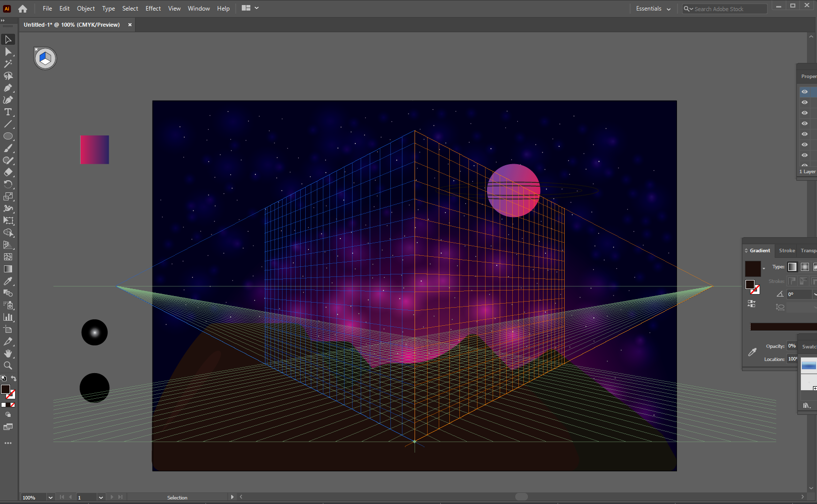Expand the zoom level dropdown in status bar
Image resolution: width=817 pixels, height=504 pixels.
point(49,497)
